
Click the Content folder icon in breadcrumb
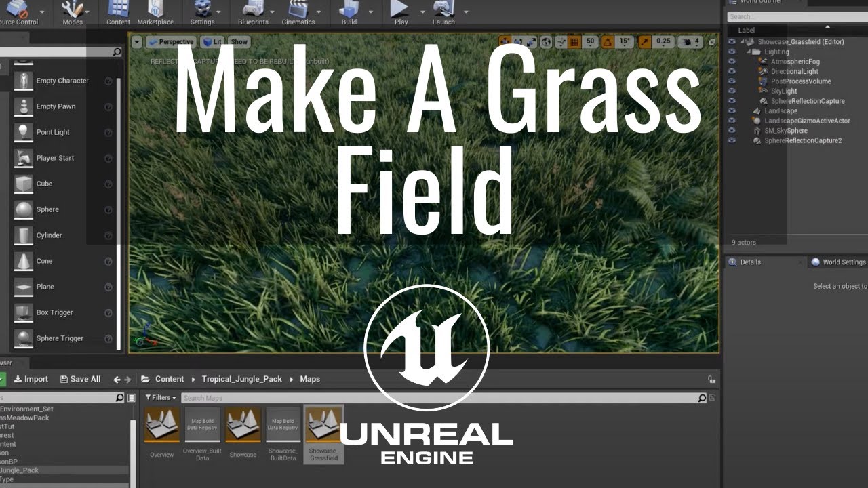point(146,379)
